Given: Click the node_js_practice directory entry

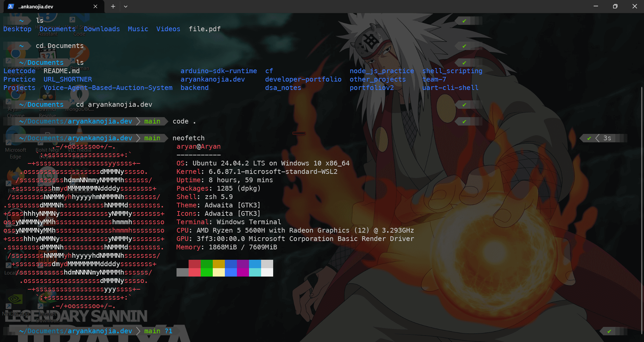Looking at the screenshot, I should pos(382,71).
